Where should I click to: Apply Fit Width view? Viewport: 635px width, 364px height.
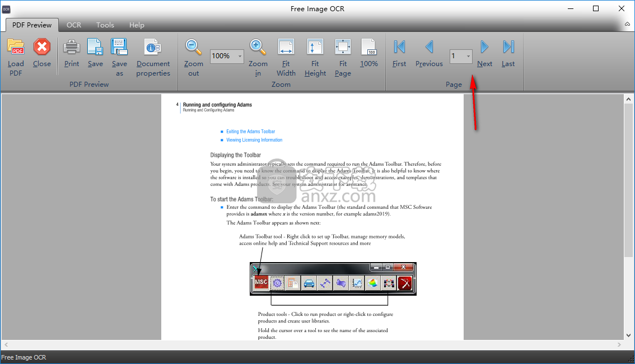point(286,47)
